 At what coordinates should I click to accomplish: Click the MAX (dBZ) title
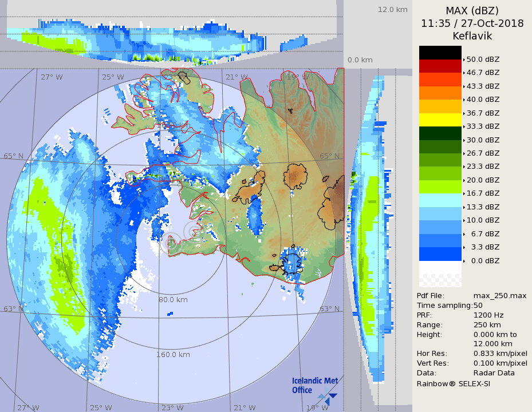click(x=472, y=11)
